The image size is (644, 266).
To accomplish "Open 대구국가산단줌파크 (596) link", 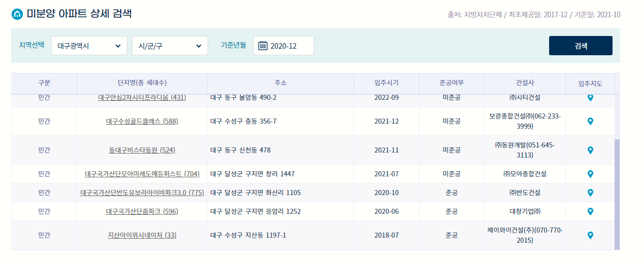I will tap(142, 211).
